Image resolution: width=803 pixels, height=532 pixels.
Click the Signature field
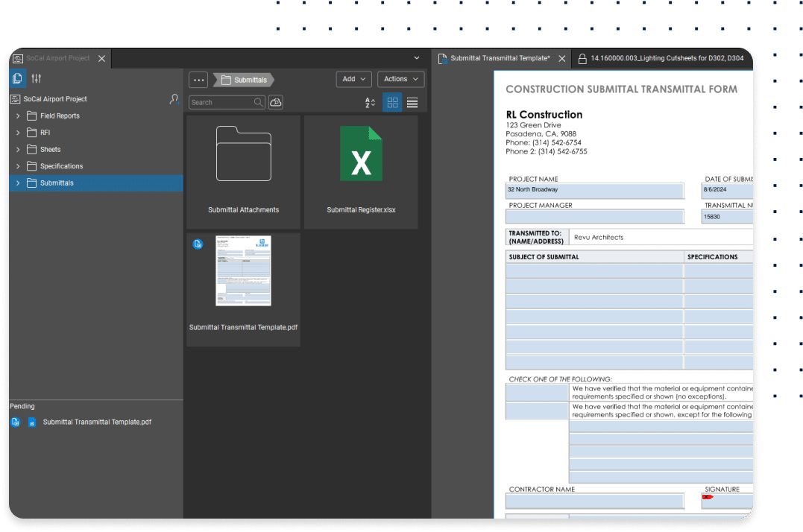pos(727,501)
